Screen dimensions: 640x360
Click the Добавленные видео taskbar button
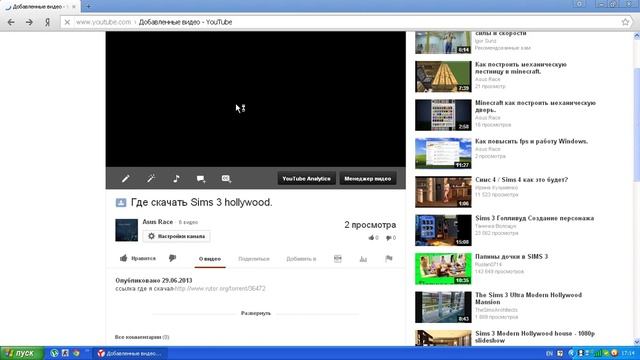[x=129, y=353]
